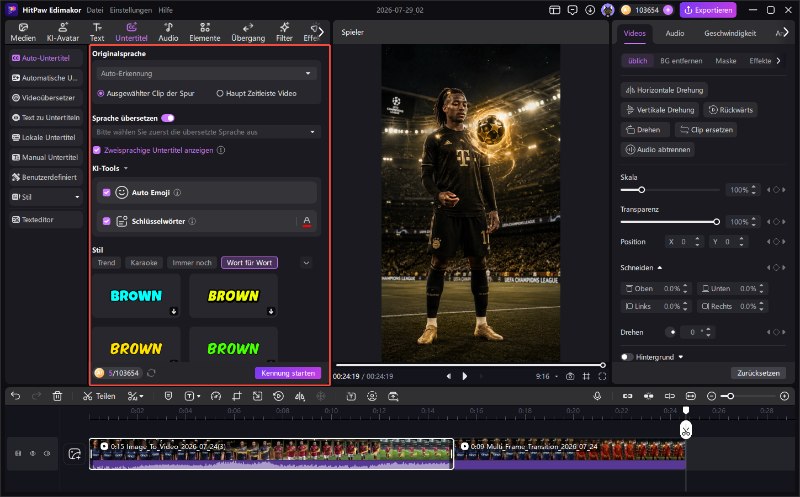Select the cyan BROWN subtitle style thumbnail
The width and height of the screenshot is (800, 497).
[x=136, y=296]
